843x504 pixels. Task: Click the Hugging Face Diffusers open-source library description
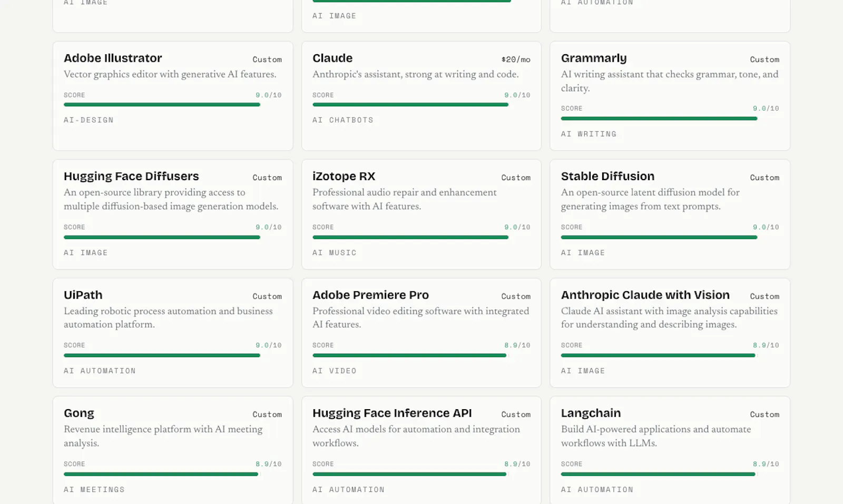click(171, 199)
